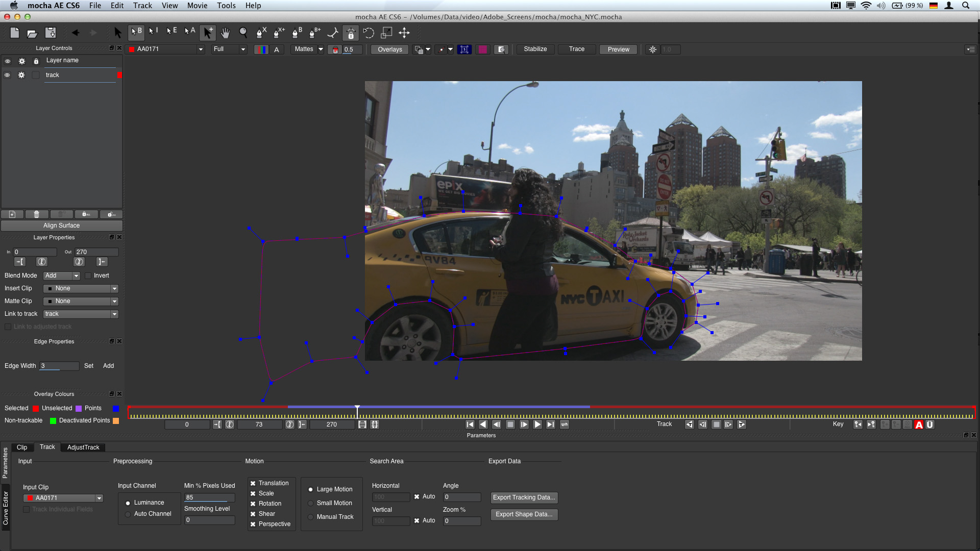980x551 pixels.
Task: Select the Pan hand tool
Action: [x=225, y=33]
